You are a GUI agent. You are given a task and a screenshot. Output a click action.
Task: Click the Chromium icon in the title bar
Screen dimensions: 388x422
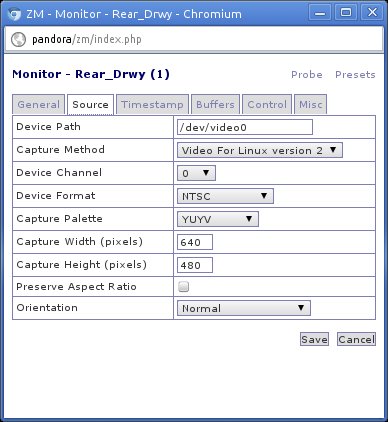[x=15, y=14]
